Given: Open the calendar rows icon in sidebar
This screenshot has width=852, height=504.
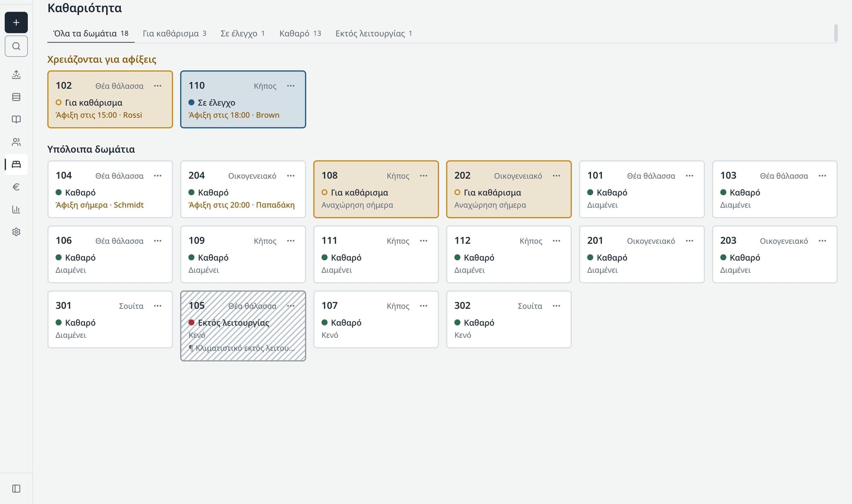Looking at the screenshot, I should 16,97.
